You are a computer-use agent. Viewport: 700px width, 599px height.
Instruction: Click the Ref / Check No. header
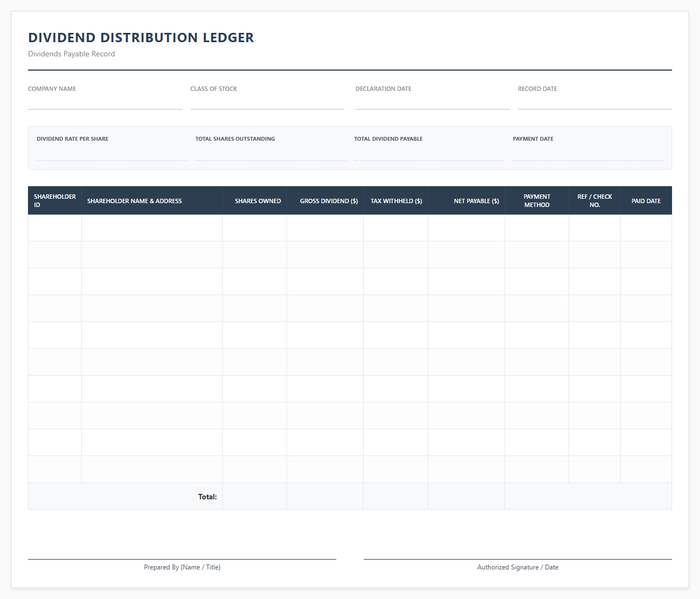click(595, 200)
